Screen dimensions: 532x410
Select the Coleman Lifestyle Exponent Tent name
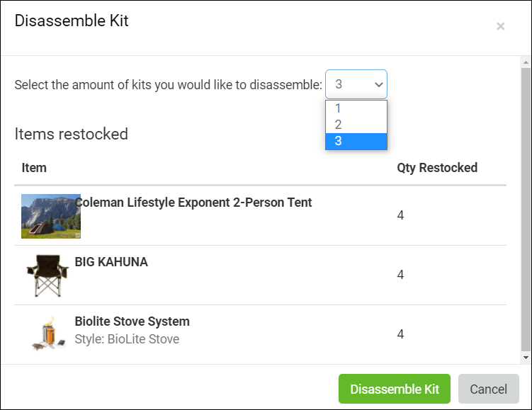click(195, 203)
